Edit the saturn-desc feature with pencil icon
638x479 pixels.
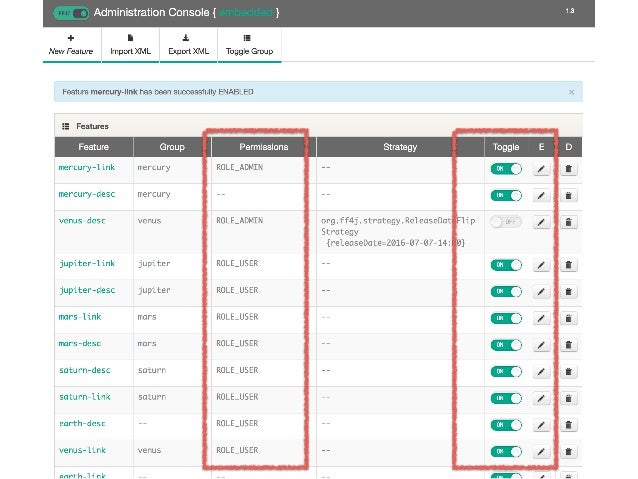point(541,372)
